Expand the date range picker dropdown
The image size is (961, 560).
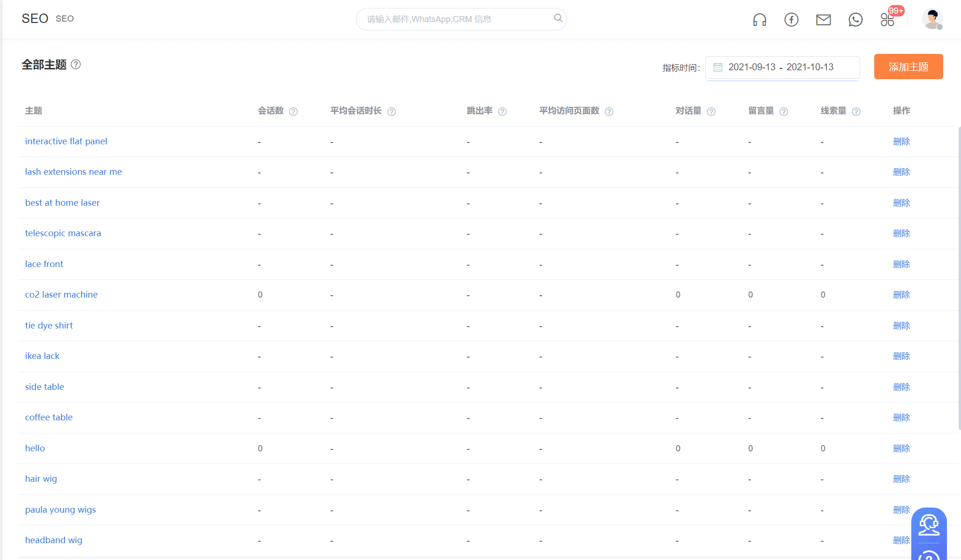tap(784, 67)
